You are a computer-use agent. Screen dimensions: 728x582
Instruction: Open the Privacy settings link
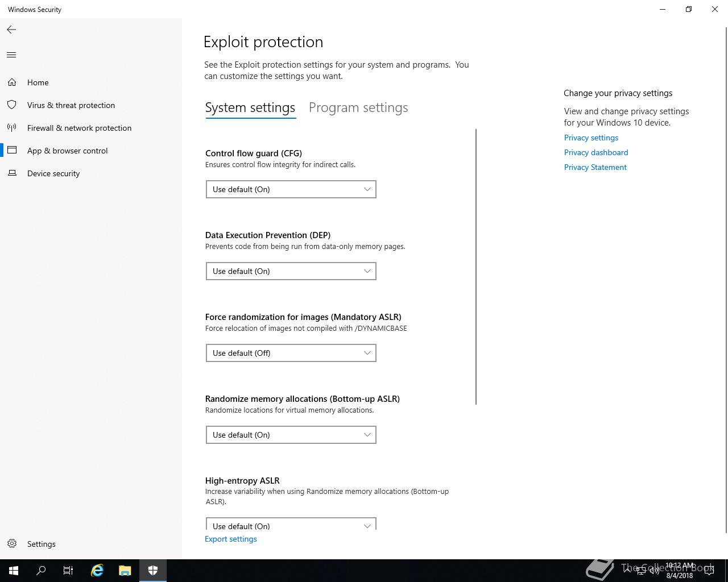591,138
